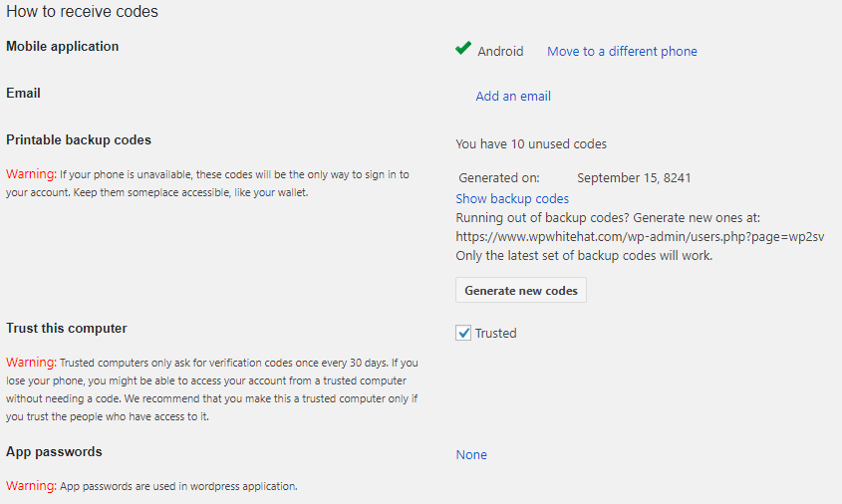
Task: Click the green checkmark beside Android
Action: pos(463,49)
